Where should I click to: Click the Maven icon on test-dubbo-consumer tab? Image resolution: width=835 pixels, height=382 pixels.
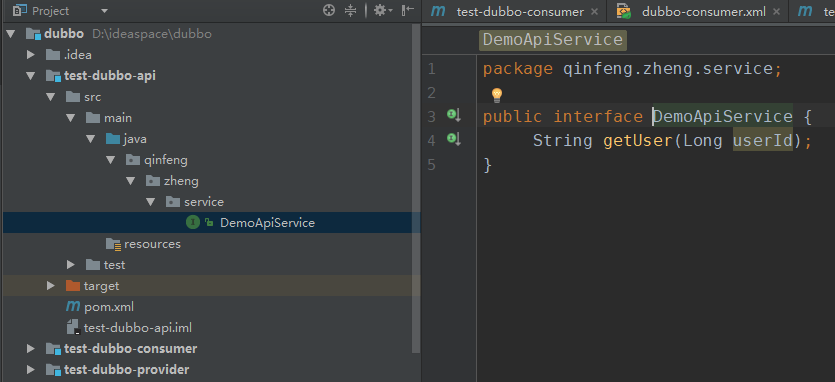pyautogui.click(x=438, y=11)
